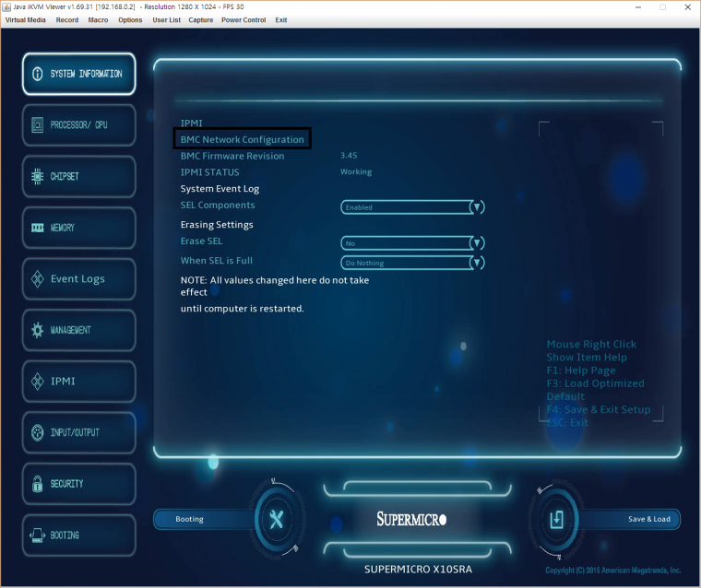Close the iKVM Viewer window
This screenshot has height=588, width=701.
coord(687,7)
